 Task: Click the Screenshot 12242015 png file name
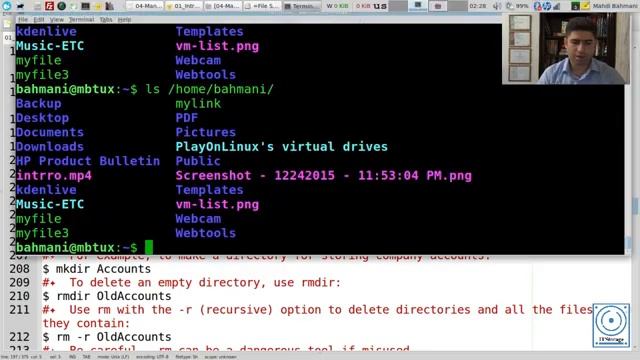point(324,176)
